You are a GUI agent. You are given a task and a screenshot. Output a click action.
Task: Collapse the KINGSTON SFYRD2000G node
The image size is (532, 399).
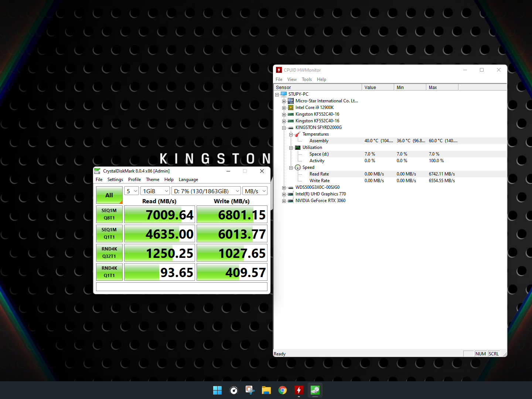click(284, 128)
